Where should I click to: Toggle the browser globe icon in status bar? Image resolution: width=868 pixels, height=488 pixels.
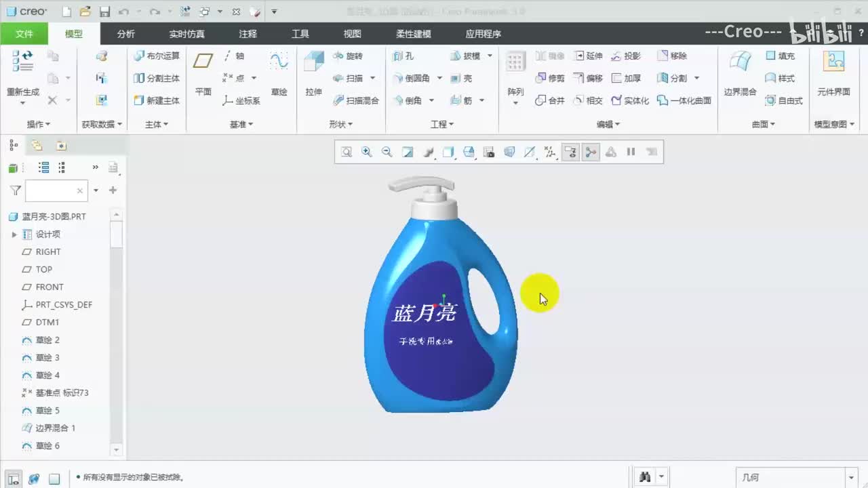[x=33, y=479]
